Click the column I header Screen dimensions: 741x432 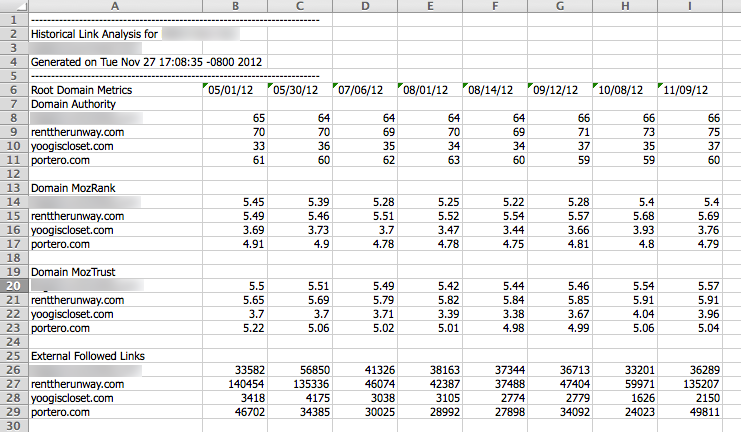pos(689,8)
